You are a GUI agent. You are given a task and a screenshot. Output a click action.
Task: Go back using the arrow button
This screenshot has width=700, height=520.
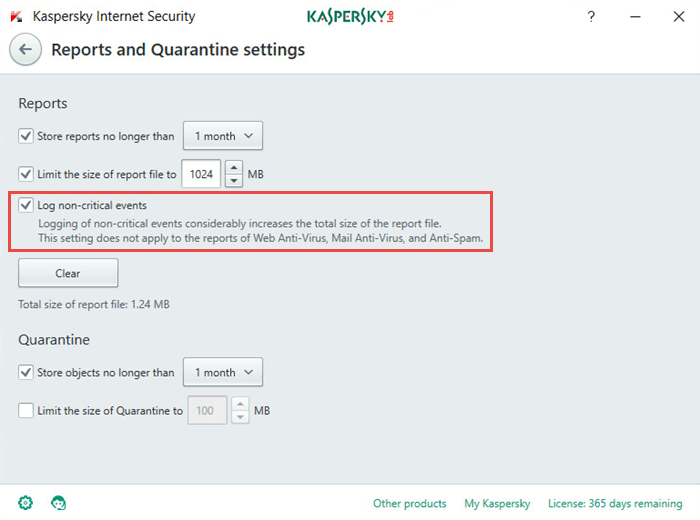click(x=25, y=50)
